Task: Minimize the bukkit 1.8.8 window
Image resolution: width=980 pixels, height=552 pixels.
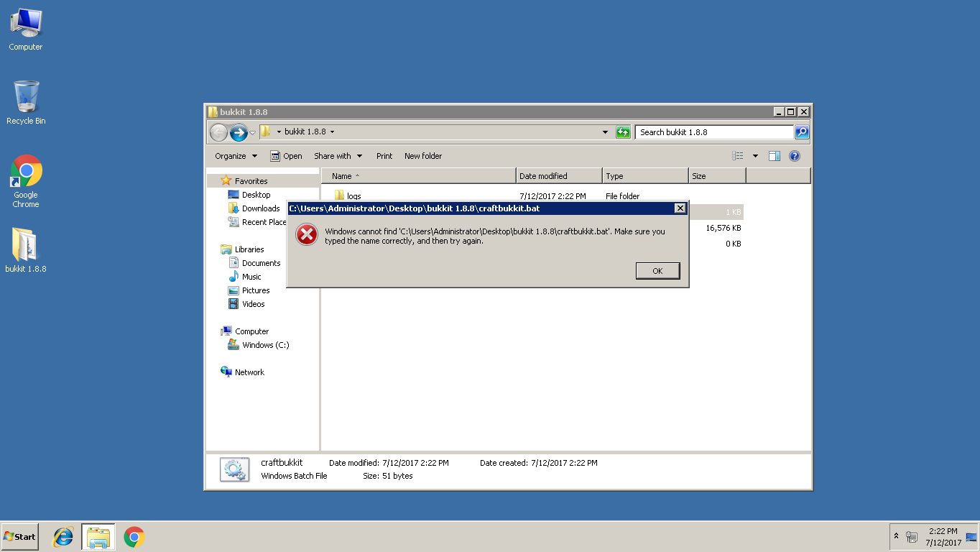Action: [779, 112]
